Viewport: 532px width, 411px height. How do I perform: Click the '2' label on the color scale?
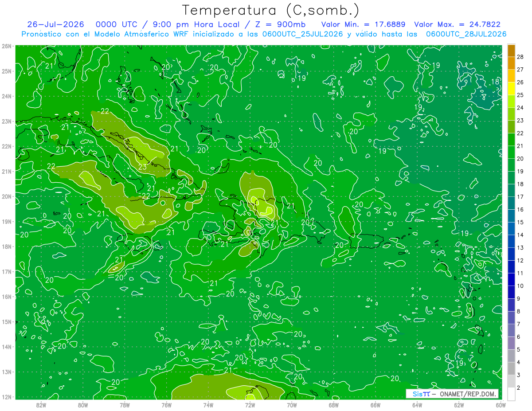pos(519,388)
